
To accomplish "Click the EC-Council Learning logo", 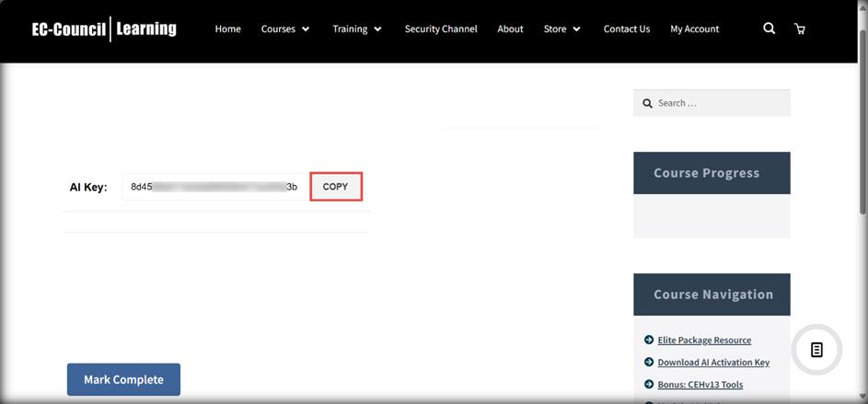I will pyautogui.click(x=104, y=29).
